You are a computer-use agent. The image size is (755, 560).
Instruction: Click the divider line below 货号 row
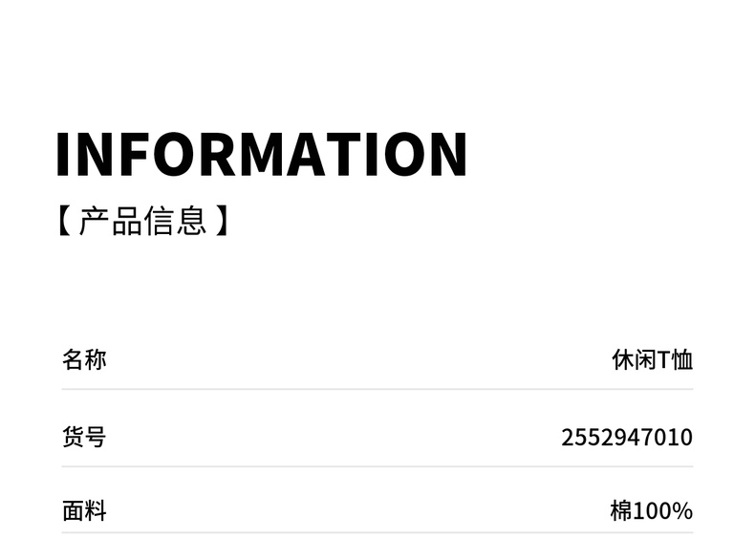tap(377, 466)
